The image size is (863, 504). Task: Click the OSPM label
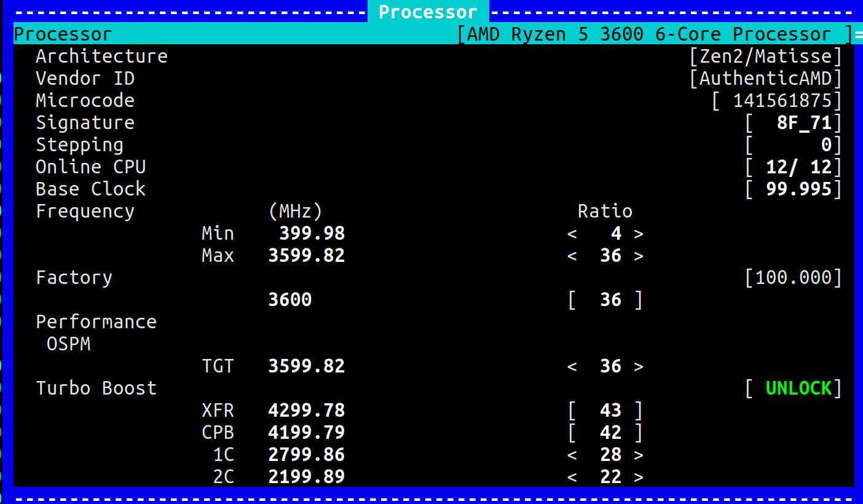pos(68,344)
